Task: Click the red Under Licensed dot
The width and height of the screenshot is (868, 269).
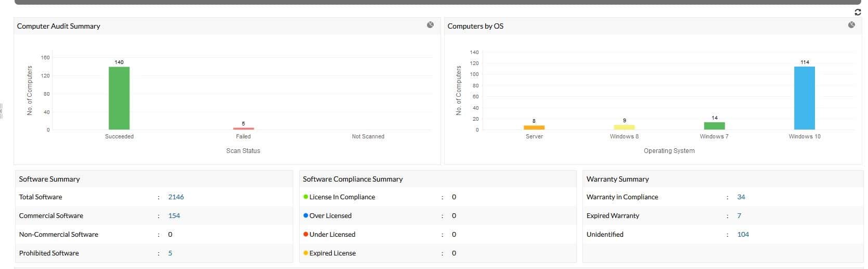Action: (306, 235)
